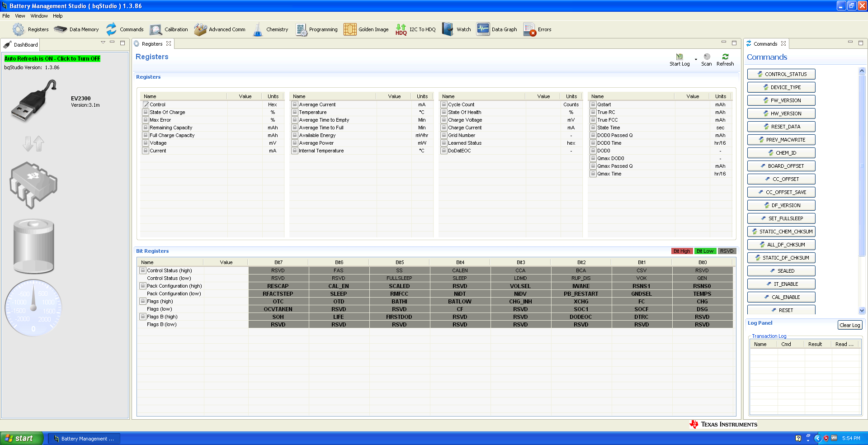Open the Advanced Comm tool

point(220,29)
